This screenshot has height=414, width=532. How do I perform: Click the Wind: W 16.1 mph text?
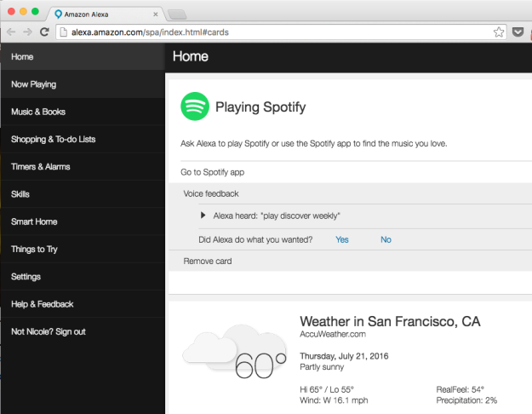pos(334,400)
